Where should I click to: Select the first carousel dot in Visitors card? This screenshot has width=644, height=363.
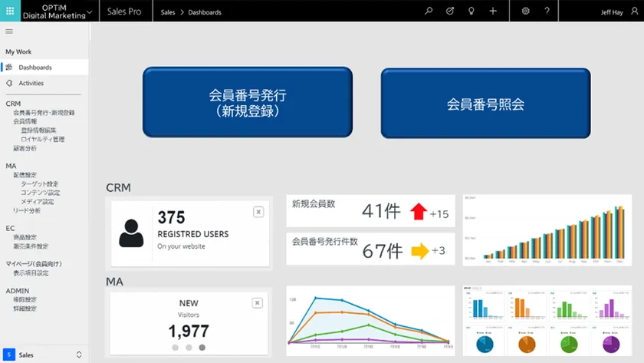[x=176, y=348]
